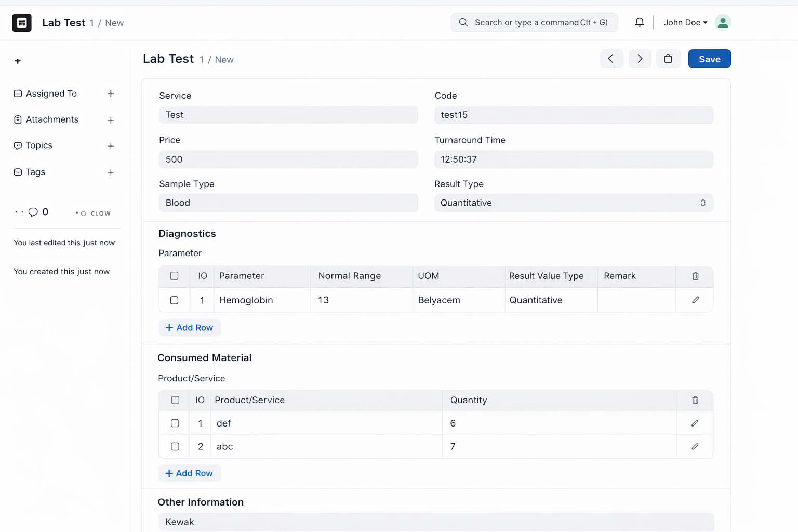798x532 pixels.
Task: Expand the John Doe user menu
Action: [x=685, y=22]
